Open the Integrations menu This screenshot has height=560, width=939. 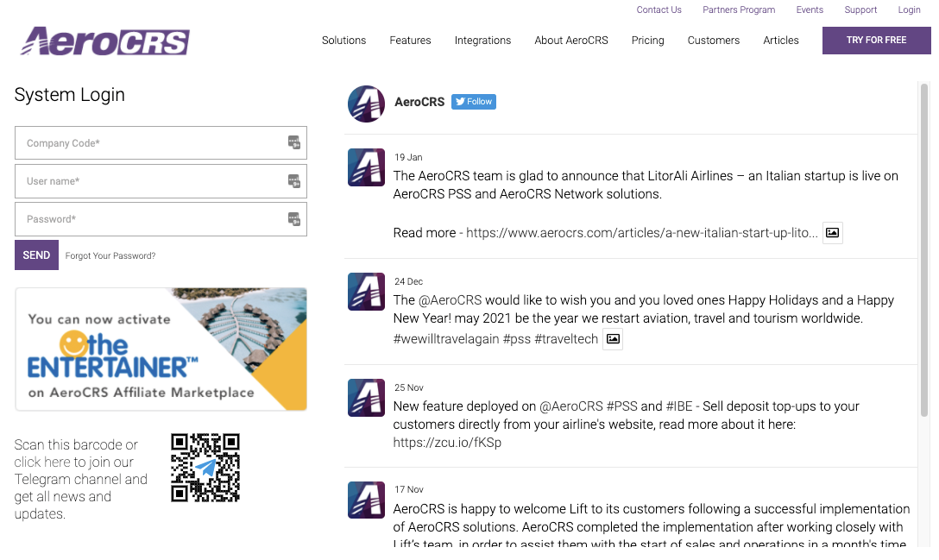pos(482,41)
